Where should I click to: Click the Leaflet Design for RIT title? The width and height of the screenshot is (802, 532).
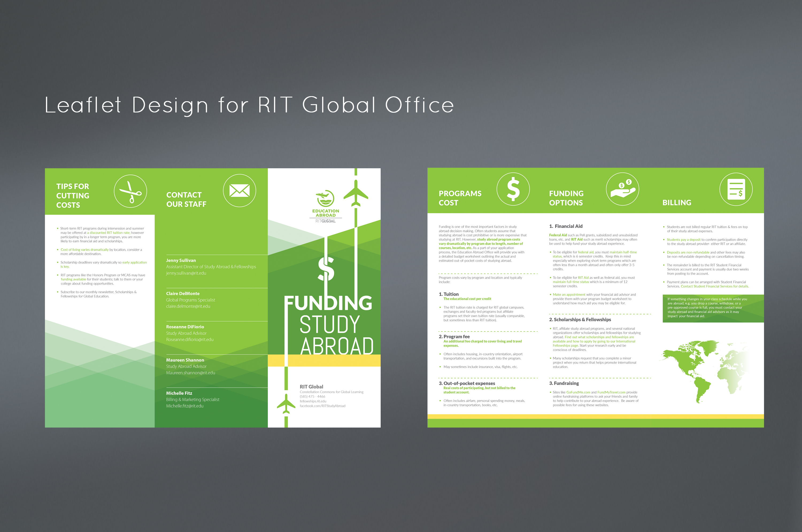point(249,105)
